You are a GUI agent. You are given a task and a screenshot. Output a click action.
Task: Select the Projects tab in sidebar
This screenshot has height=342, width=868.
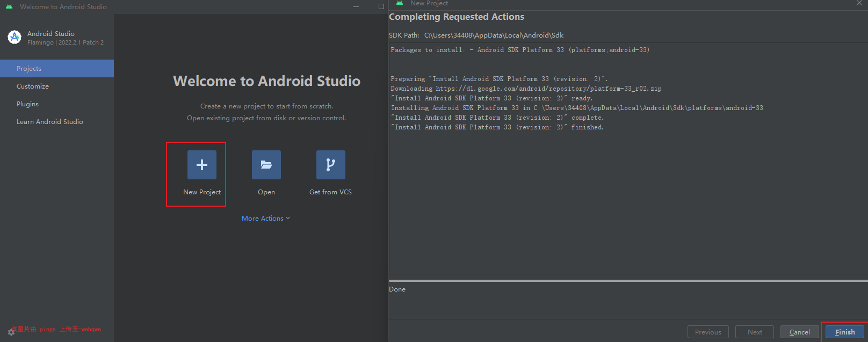point(57,69)
